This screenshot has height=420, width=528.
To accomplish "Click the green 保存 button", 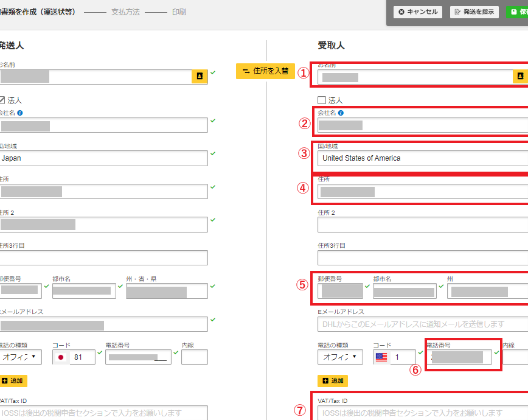I will pyautogui.click(x=518, y=12).
